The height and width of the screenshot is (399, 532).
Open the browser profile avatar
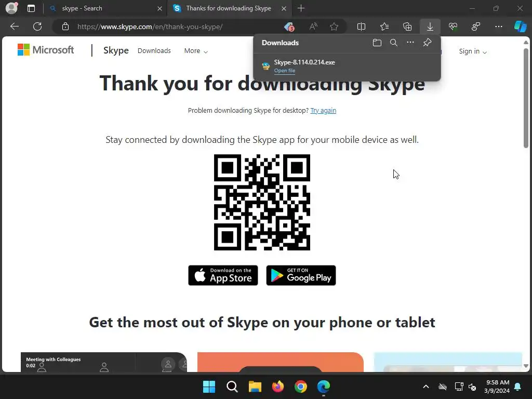pos(11,8)
